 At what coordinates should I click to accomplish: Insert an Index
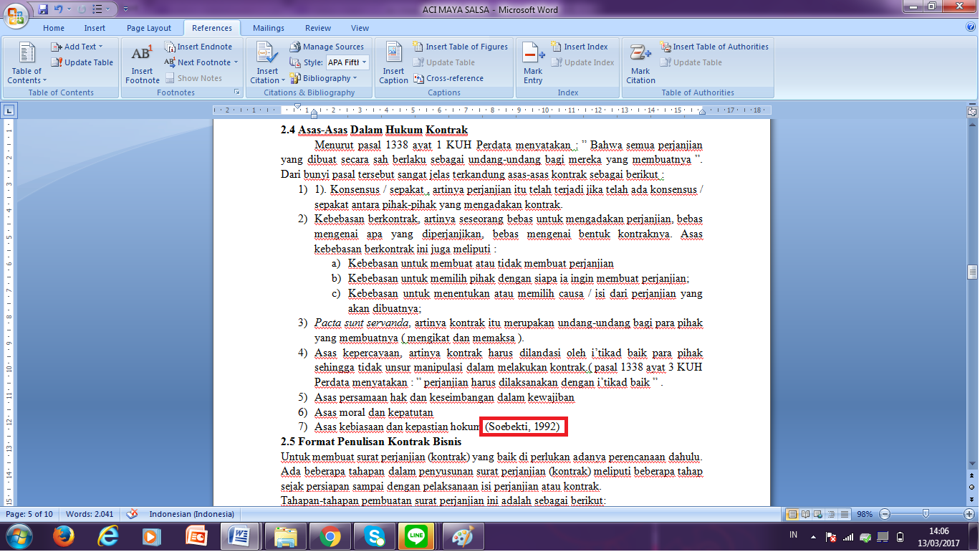(580, 46)
